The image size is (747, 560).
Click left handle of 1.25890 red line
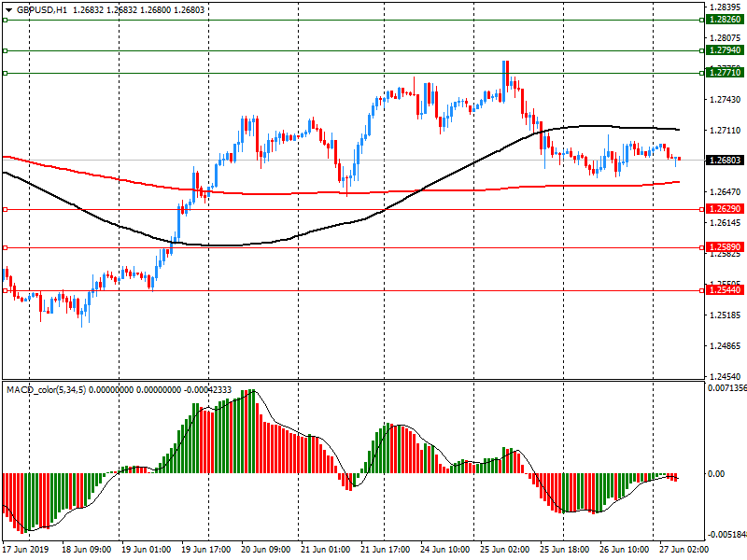pos(5,247)
